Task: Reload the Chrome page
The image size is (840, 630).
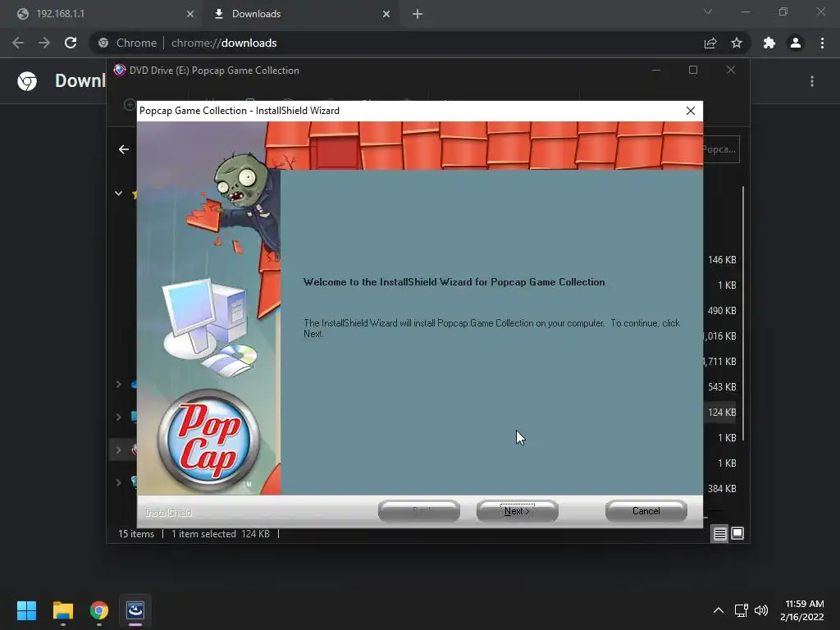Action: (x=71, y=43)
